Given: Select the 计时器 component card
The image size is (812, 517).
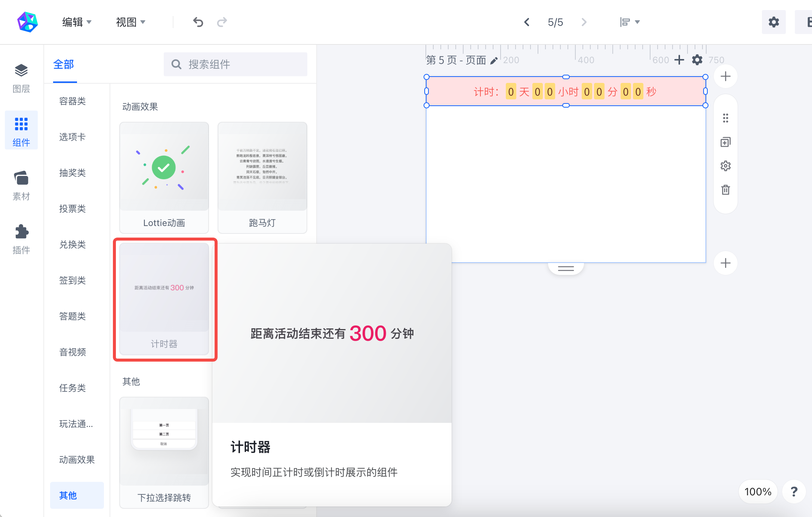Looking at the screenshot, I should (164, 299).
